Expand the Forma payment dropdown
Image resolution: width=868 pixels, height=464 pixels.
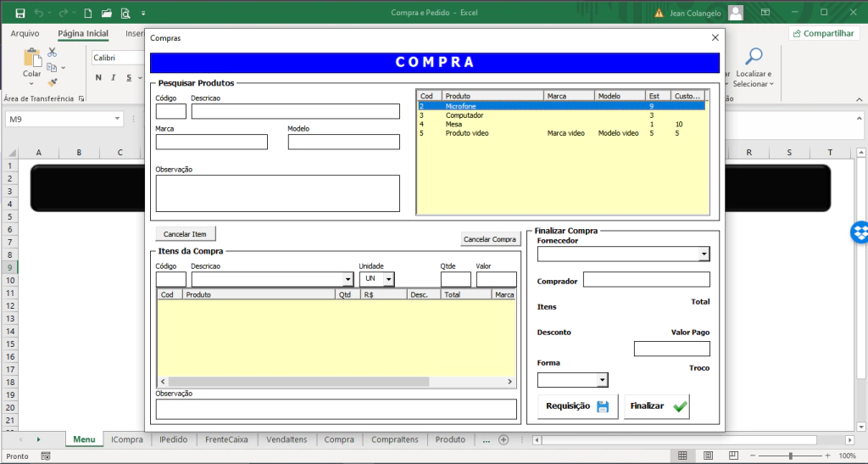point(602,380)
